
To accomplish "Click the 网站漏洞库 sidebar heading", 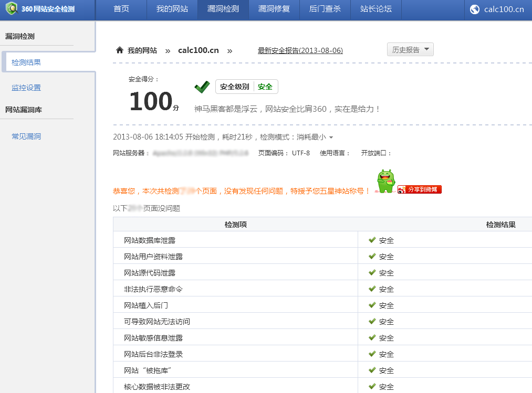I will [x=24, y=110].
